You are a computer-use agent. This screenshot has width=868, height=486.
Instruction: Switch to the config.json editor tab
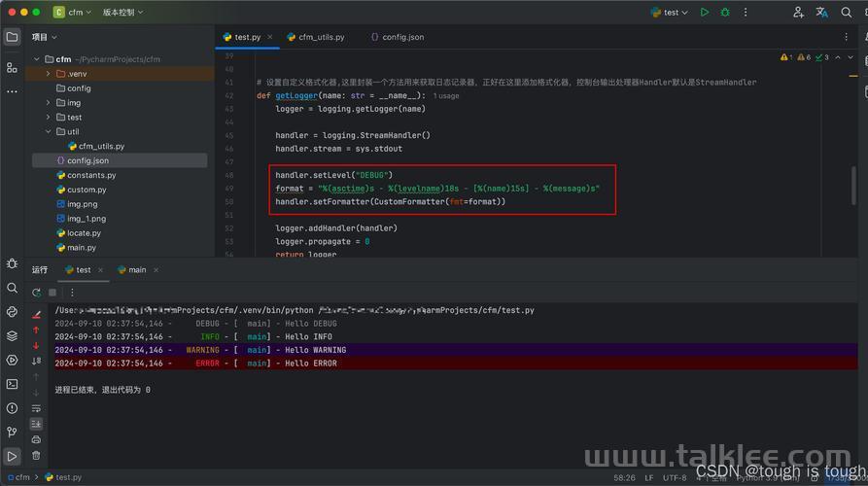coord(398,37)
